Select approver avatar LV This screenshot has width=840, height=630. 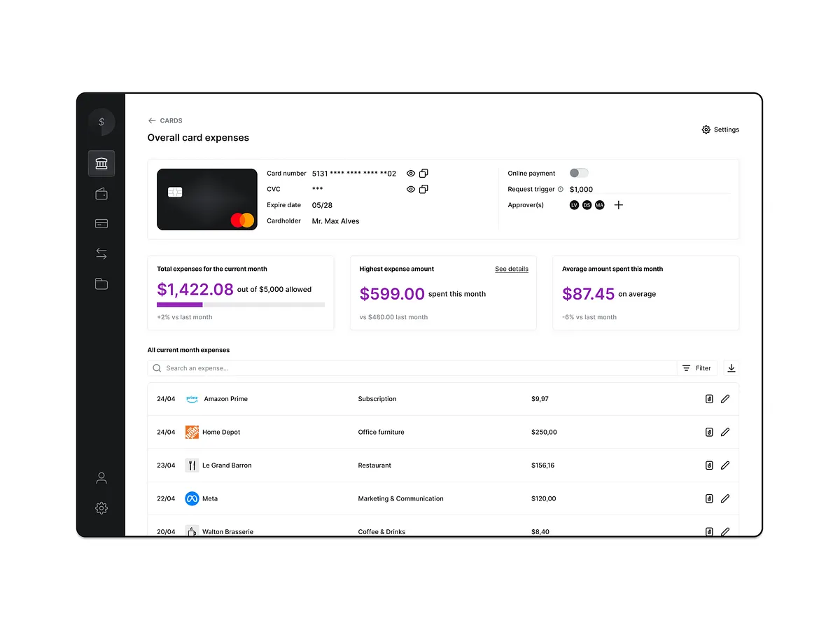(575, 205)
